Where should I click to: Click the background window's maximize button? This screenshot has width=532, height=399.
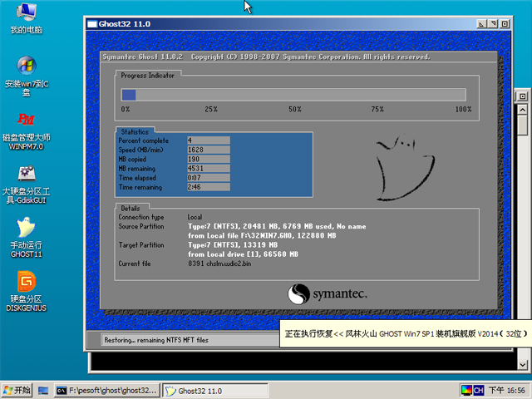523,96
